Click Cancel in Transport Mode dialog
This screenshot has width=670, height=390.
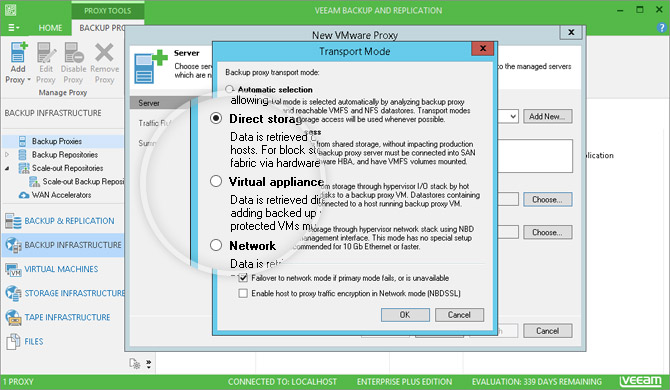(x=459, y=315)
